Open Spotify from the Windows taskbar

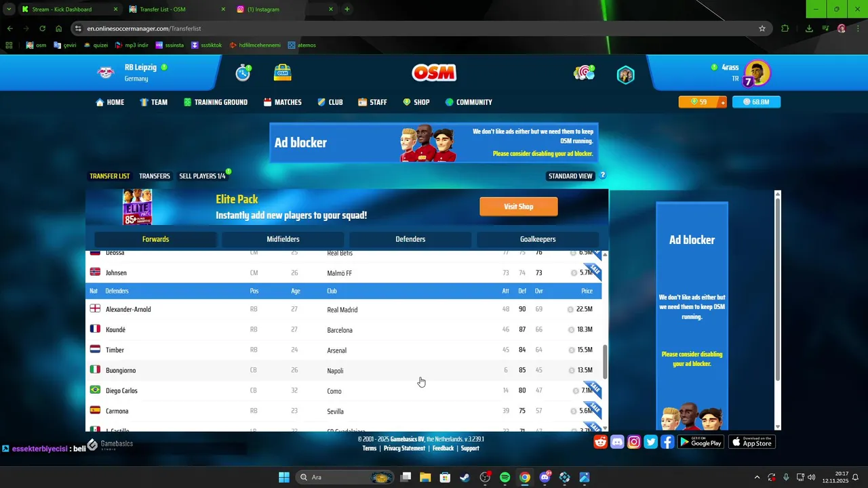[505, 477]
